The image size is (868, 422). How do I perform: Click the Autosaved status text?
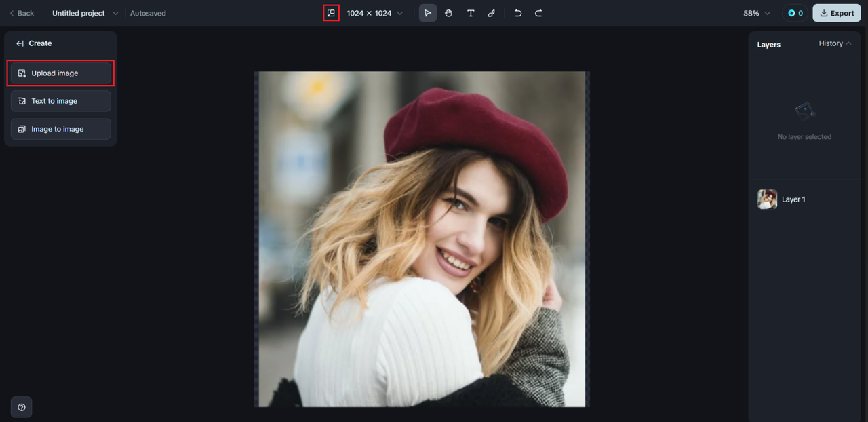(x=148, y=13)
